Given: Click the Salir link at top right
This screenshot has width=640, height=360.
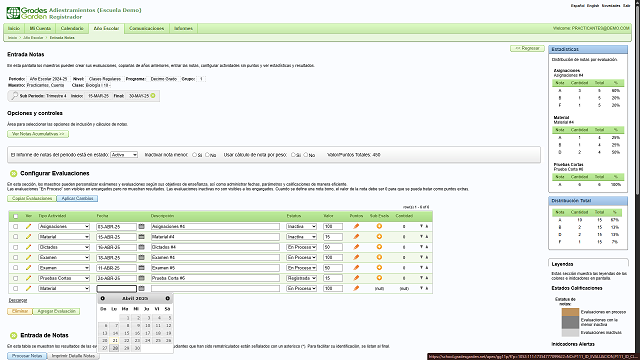Looking at the screenshot, I should [x=627, y=6].
